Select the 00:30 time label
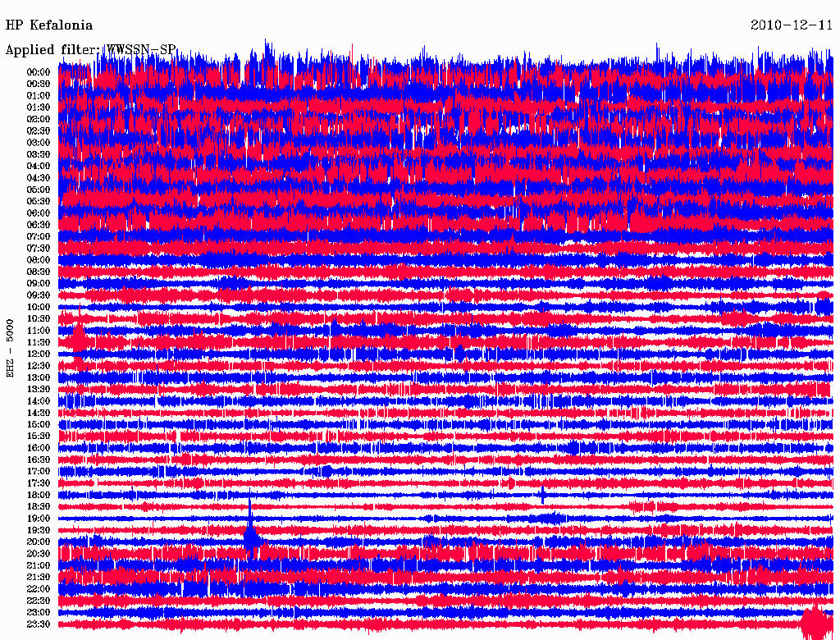840x640 pixels. 39,84
